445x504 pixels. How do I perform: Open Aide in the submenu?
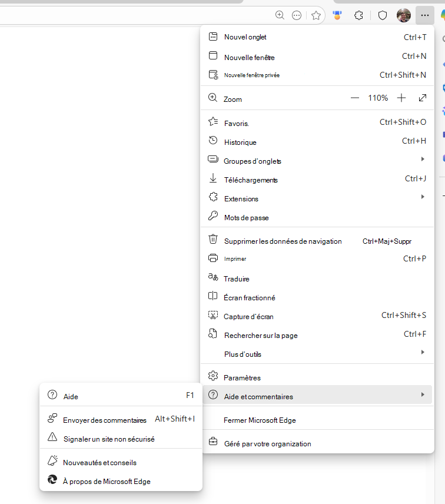pos(121,395)
